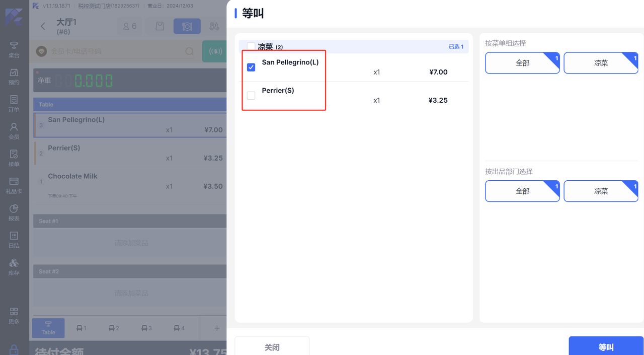The width and height of the screenshot is (644, 355).
Task: Click the 关闭 close button
Action: pos(272,347)
